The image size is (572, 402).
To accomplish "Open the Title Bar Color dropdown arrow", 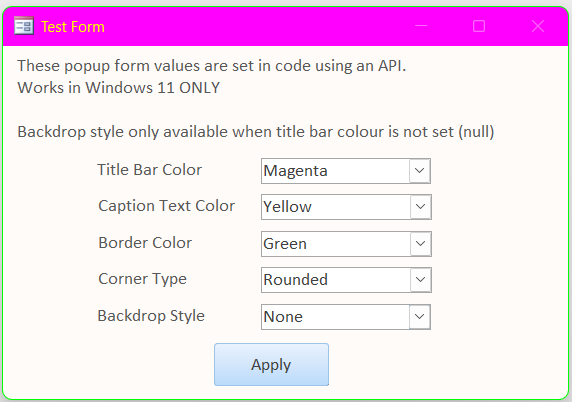I will coord(420,171).
